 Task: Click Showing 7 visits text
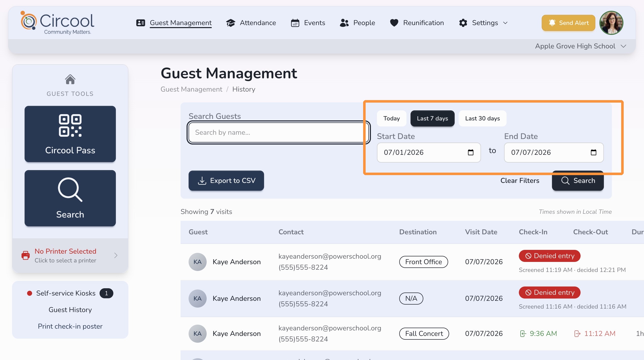click(206, 212)
